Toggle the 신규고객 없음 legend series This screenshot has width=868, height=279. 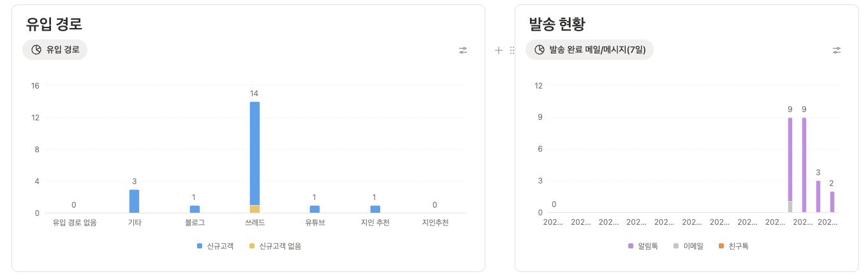pyautogui.click(x=275, y=246)
